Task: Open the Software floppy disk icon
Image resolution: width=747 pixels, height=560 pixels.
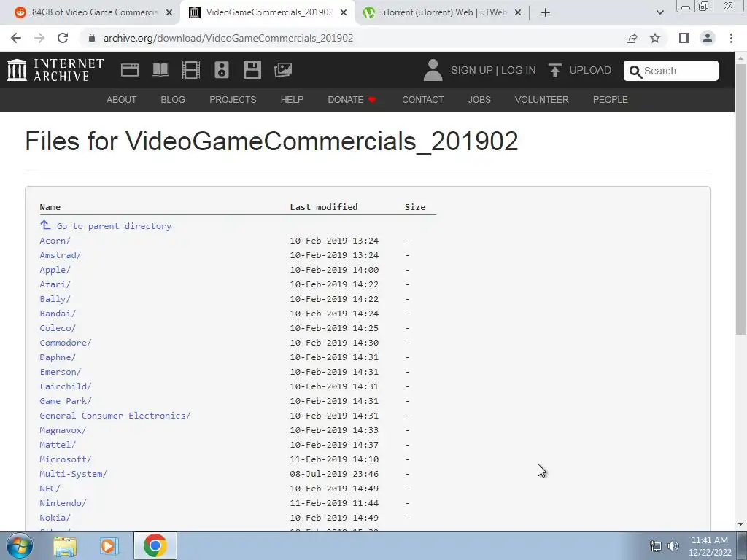Action: click(x=252, y=70)
